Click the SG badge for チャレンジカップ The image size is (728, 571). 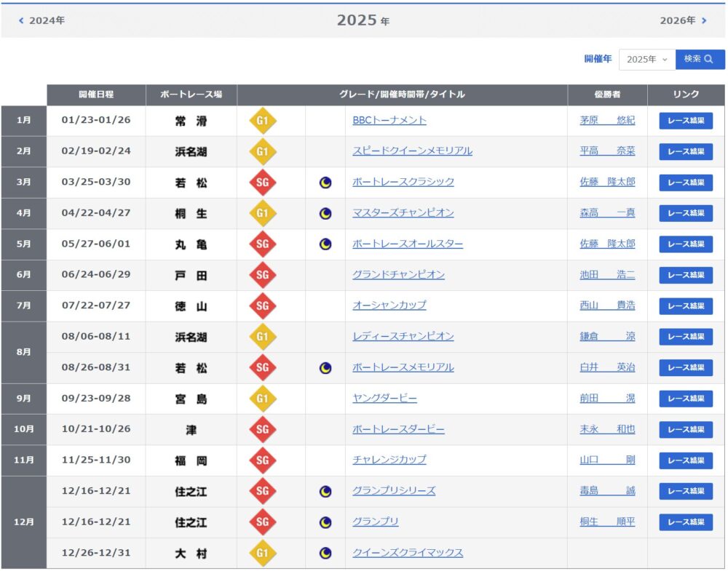click(263, 460)
